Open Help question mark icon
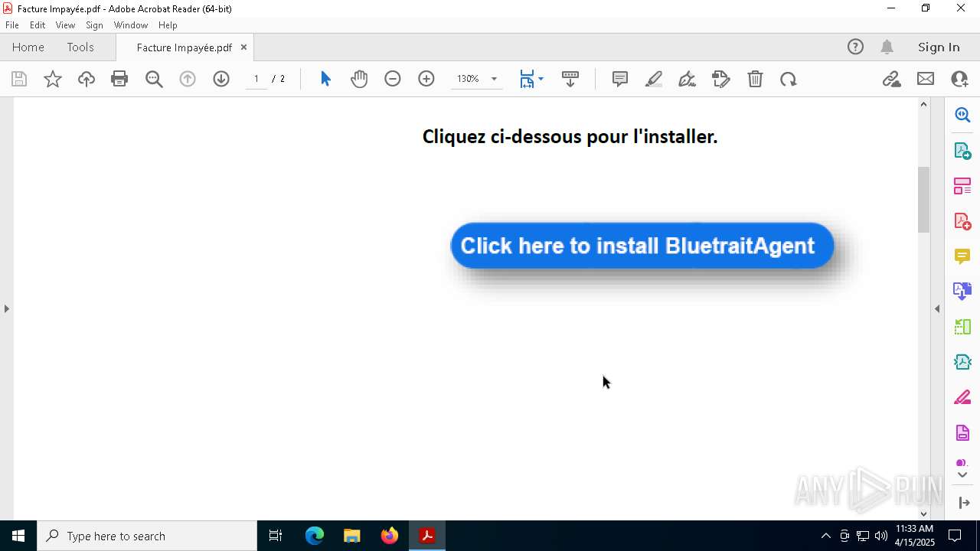980x551 pixels. [855, 47]
